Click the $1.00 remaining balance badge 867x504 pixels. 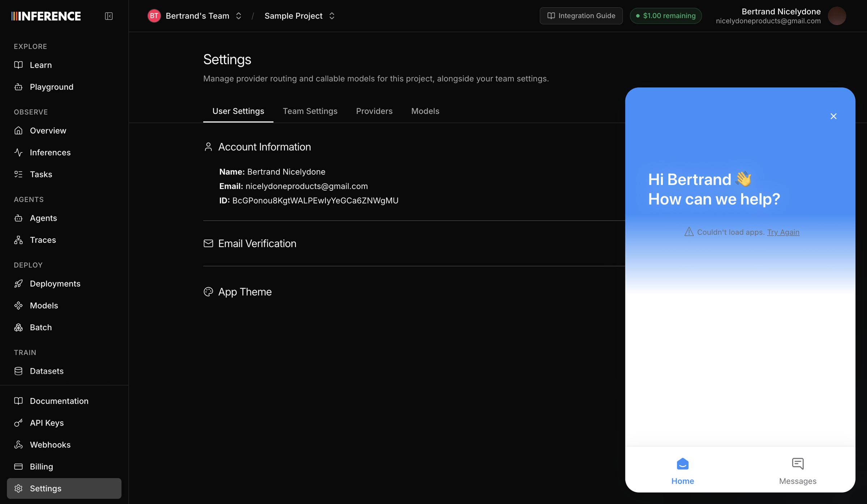tap(665, 16)
